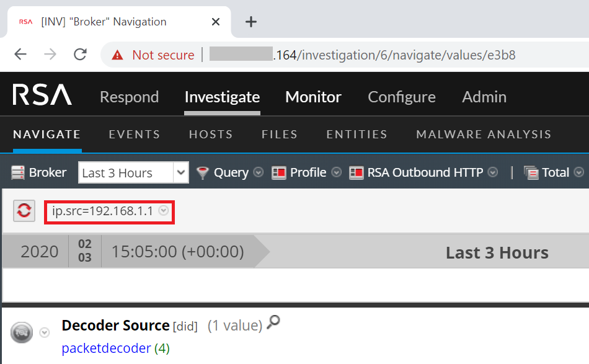
Task: Click the Total meta view icon
Action: 531,172
